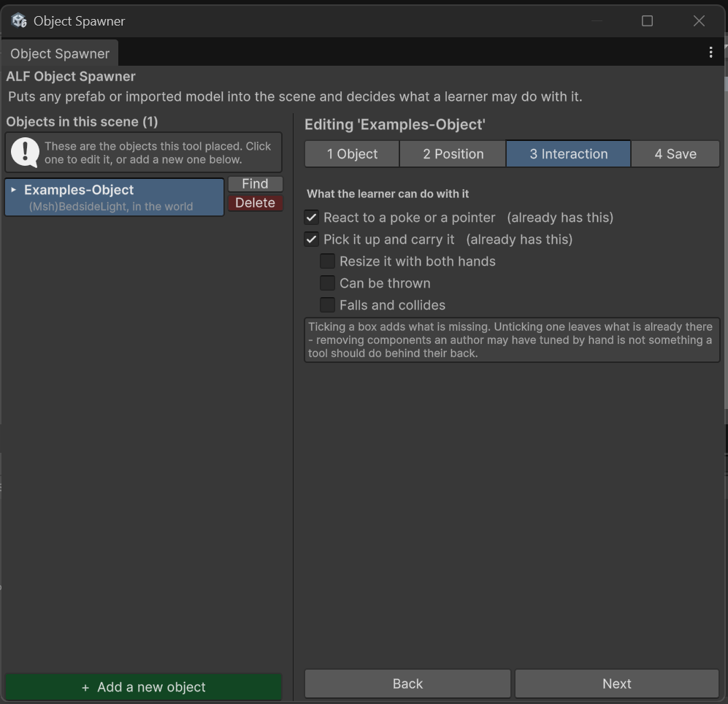Click the "Editing 'Examples-Object'" heading
Image resolution: width=728 pixels, height=704 pixels.
pyautogui.click(x=394, y=124)
